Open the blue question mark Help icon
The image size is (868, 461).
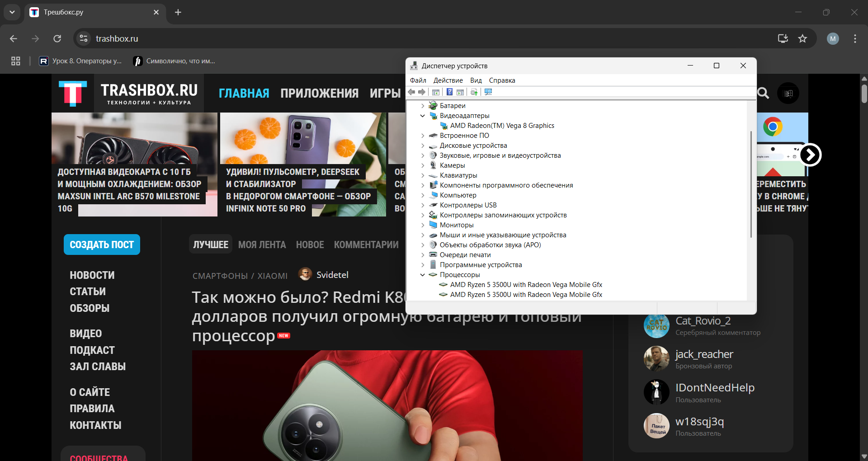(449, 92)
